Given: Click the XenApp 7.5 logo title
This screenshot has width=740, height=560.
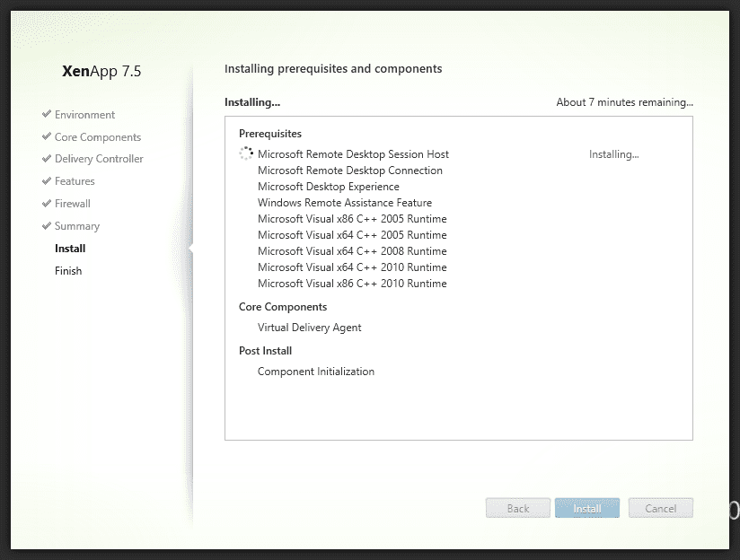Looking at the screenshot, I should 101,72.
